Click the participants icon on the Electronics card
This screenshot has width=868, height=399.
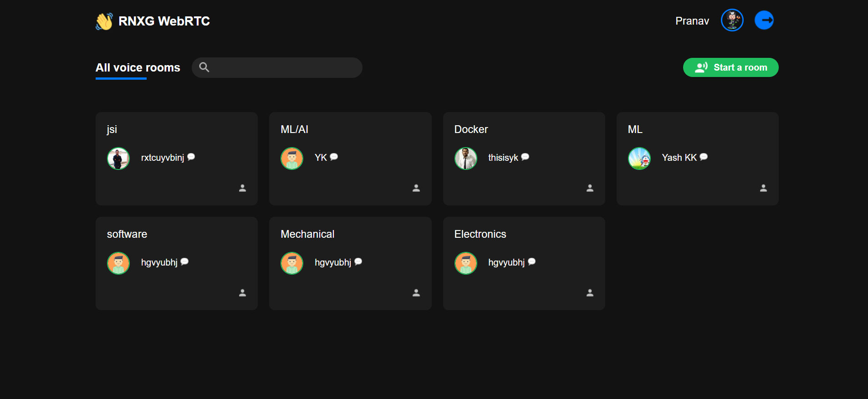pos(590,293)
